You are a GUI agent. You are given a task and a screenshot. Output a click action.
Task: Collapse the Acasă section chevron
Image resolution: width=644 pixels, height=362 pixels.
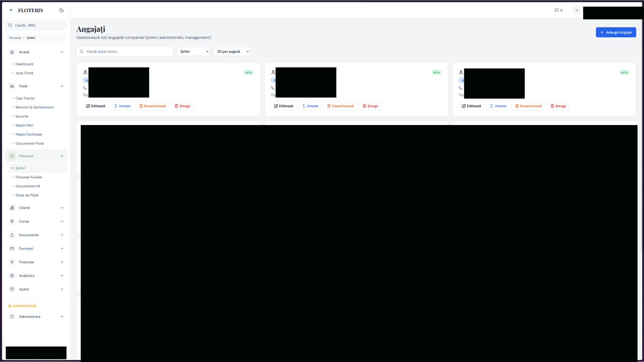point(62,52)
